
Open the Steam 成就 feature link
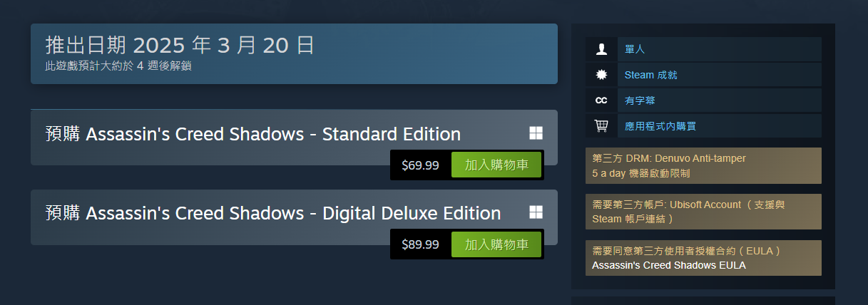click(x=650, y=75)
